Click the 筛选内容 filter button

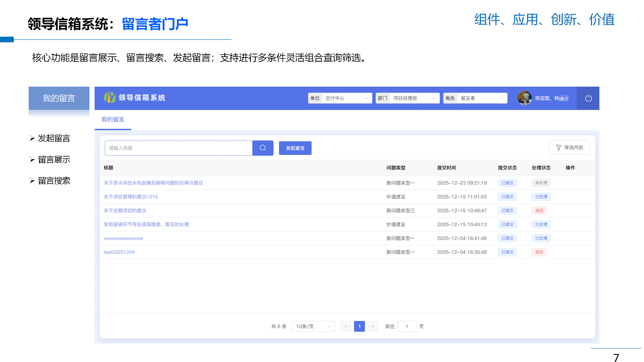569,147
